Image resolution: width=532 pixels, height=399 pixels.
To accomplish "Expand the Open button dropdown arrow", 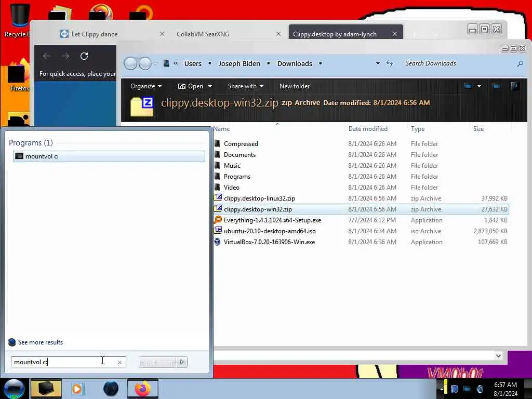I will [210, 86].
